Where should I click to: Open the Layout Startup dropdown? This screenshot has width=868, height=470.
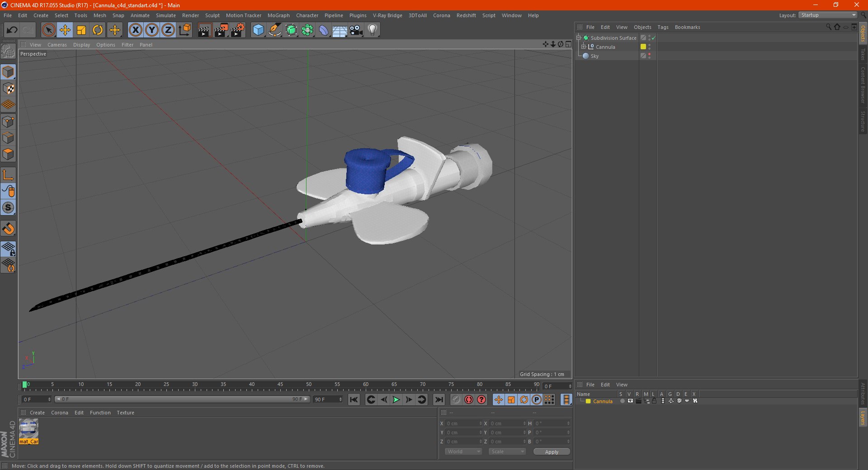point(828,15)
